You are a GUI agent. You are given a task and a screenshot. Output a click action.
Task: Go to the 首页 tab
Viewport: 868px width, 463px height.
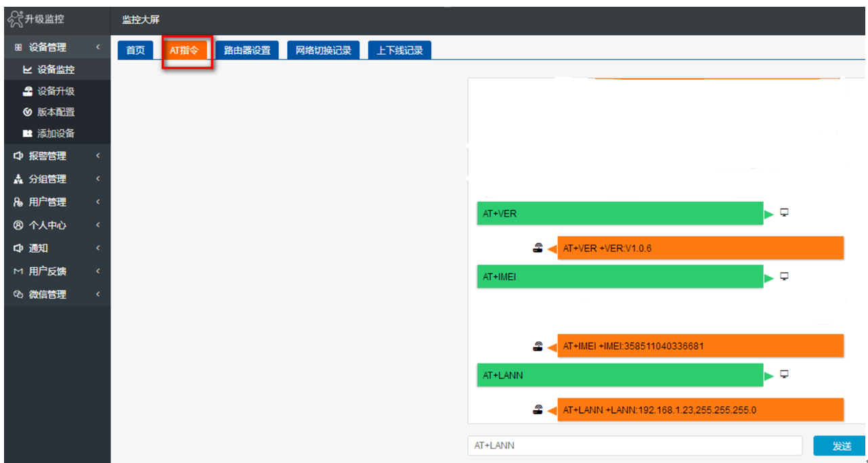click(x=135, y=51)
